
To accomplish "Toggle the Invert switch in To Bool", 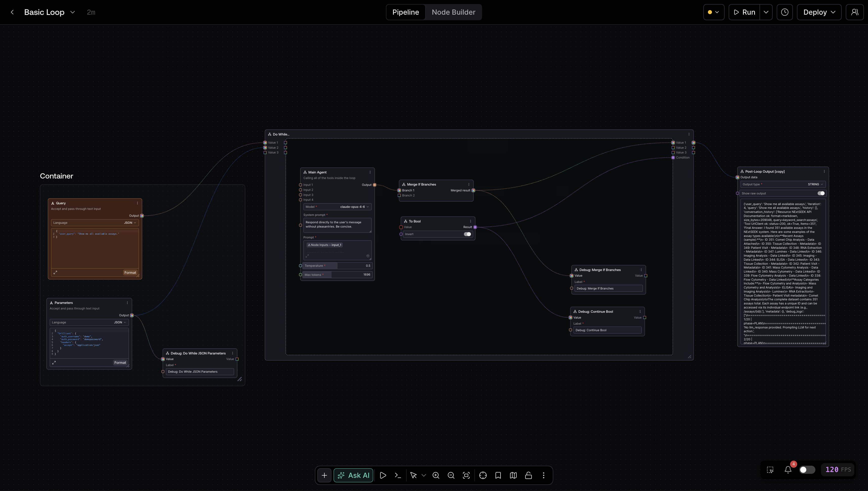I will (467, 234).
